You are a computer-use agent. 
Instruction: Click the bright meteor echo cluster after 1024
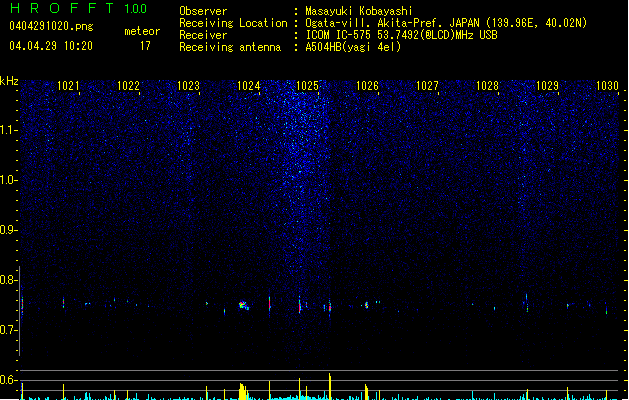click(x=244, y=306)
